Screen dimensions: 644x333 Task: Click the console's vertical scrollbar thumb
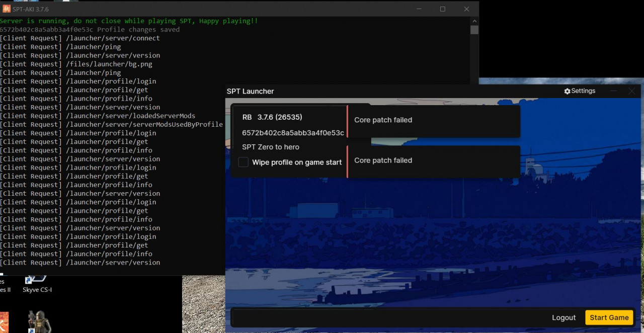click(474, 30)
